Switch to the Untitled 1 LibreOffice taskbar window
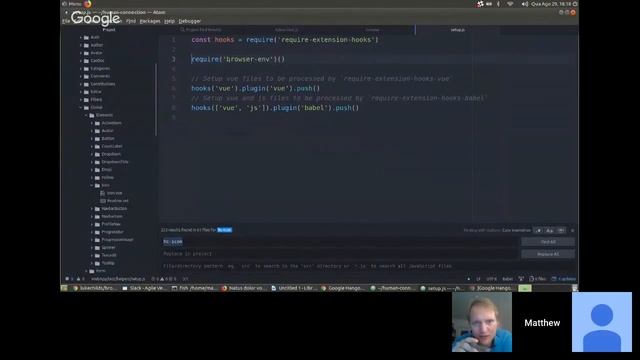640x360 pixels. point(294,288)
